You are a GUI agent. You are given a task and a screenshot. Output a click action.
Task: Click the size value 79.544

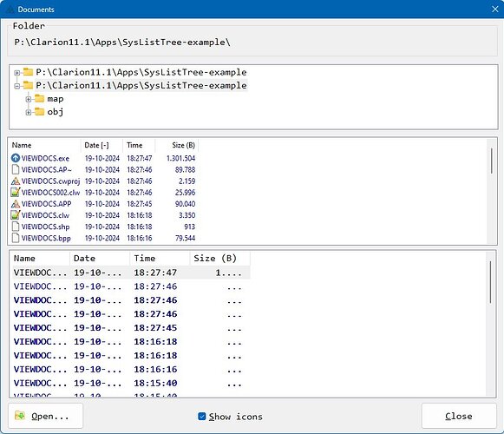click(185, 238)
